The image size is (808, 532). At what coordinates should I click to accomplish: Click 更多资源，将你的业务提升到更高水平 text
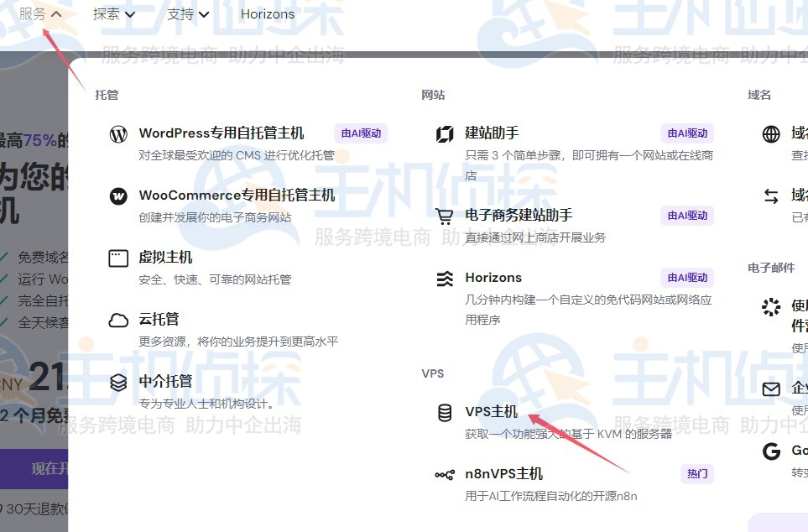(238, 342)
